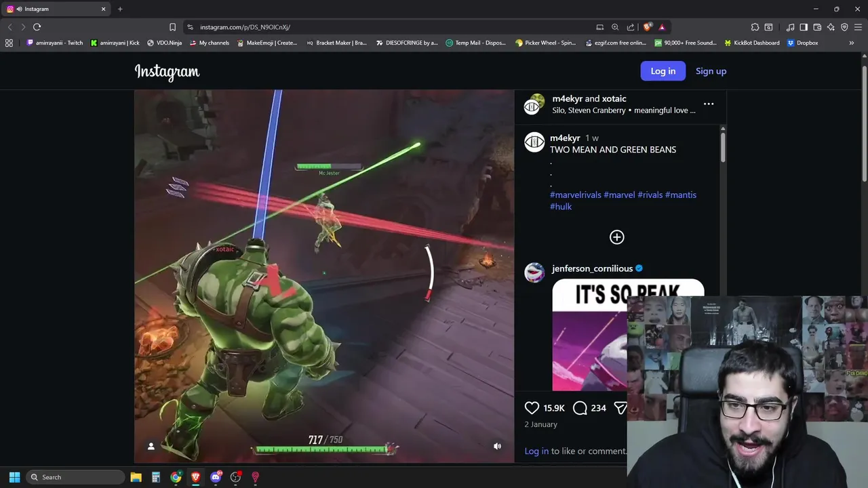Open Temp Mail bookmark
Image resolution: width=868 pixels, height=488 pixels.
click(x=475, y=43)
